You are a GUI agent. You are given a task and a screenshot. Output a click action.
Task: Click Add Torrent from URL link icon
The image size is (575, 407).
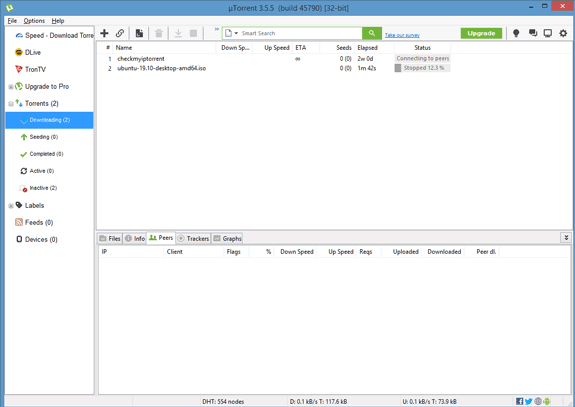click(x=120, y=33)
